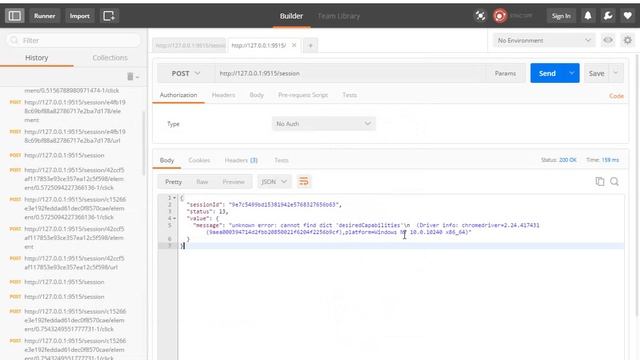Open Pre-request Script tab
The image size is (640, 360).
click(303, 95)
